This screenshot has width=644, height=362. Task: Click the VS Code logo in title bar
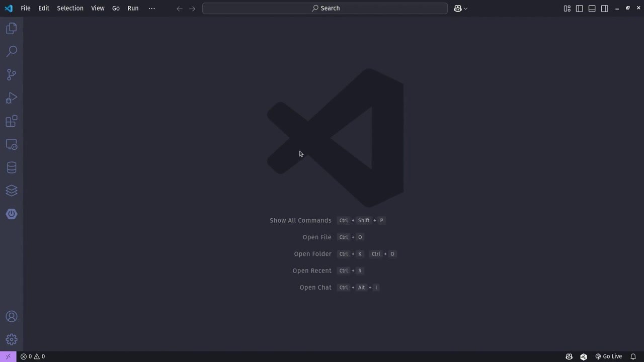click(x=9, y=8)
